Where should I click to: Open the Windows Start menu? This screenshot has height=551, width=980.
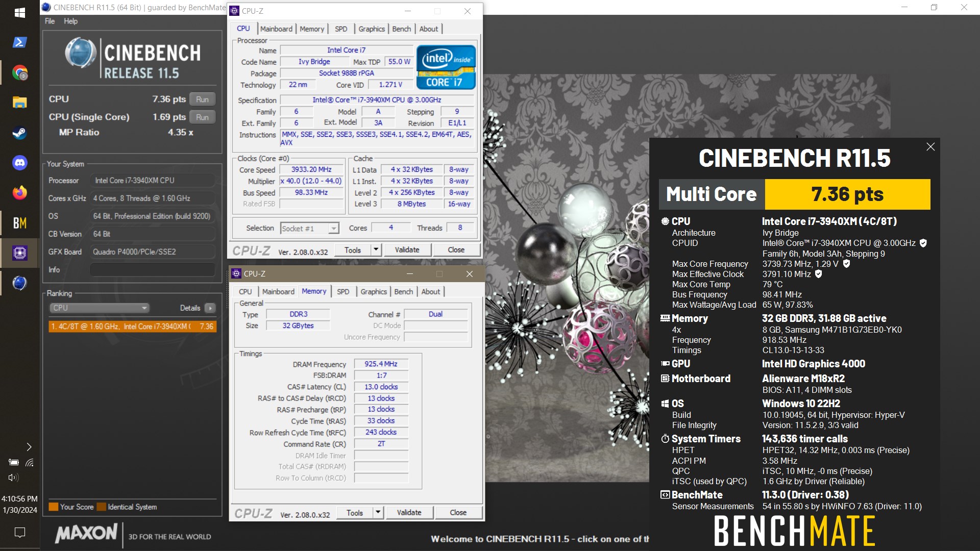point(20,13)
